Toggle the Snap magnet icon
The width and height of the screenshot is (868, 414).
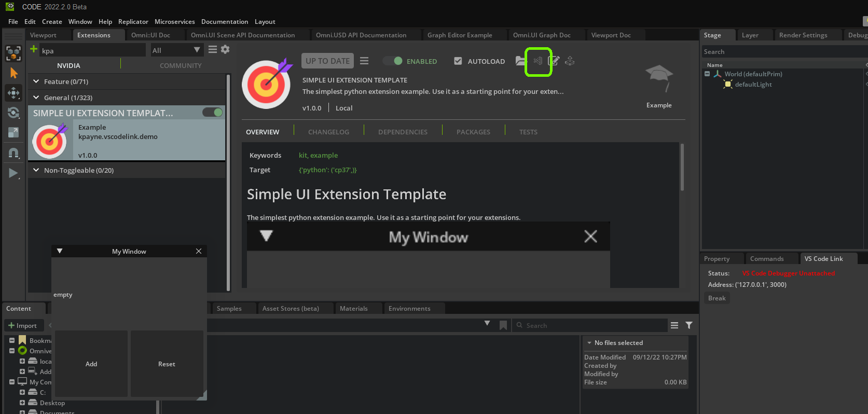coord(13,153)
